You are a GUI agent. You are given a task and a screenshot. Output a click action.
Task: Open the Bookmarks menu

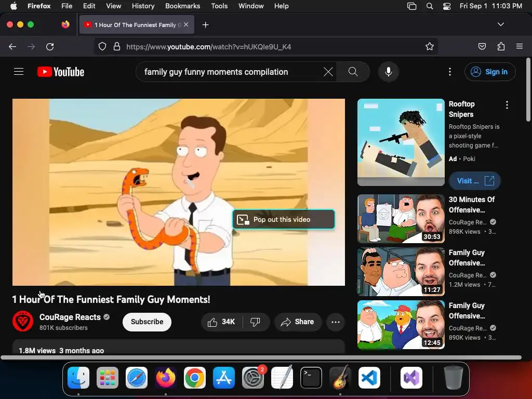[x=182, y=6]
